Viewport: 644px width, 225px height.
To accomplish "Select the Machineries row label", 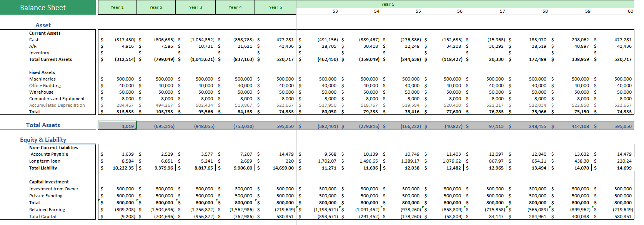I will tap(42, 79).
